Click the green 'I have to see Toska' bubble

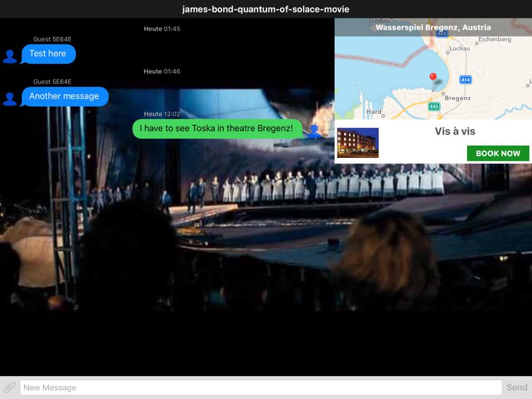[x=217, y=129]
